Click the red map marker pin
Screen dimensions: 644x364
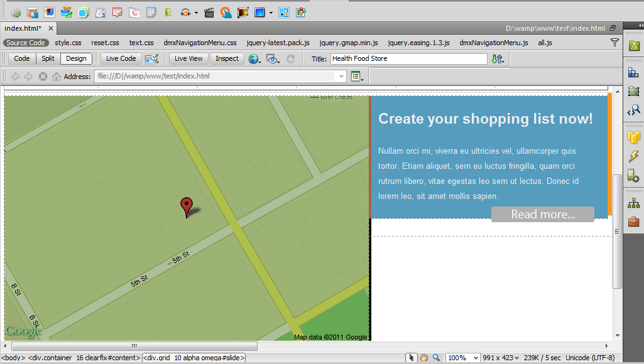(x=187, y=207)
